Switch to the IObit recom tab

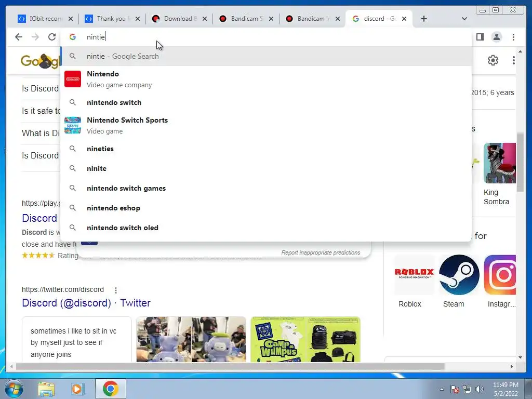point(40,19)
